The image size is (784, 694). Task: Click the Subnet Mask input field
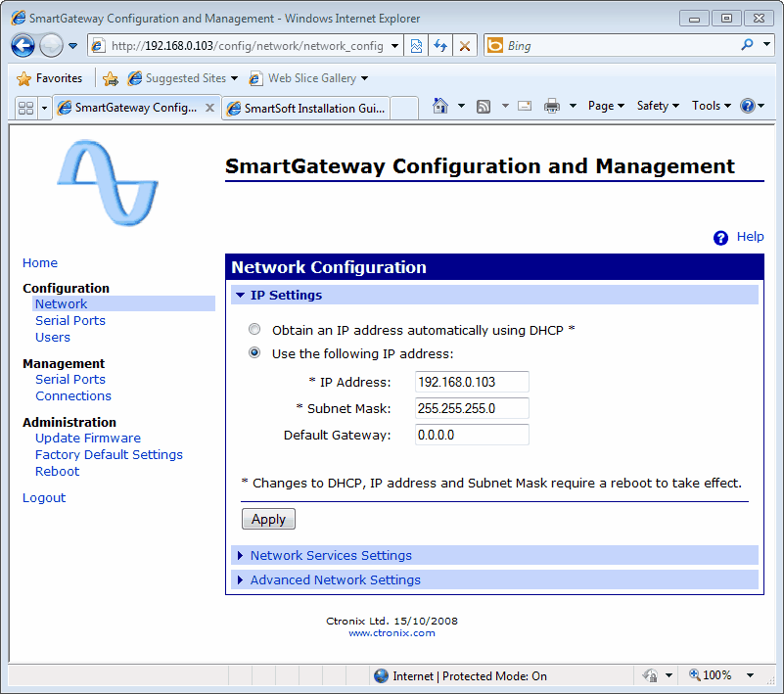472,408
